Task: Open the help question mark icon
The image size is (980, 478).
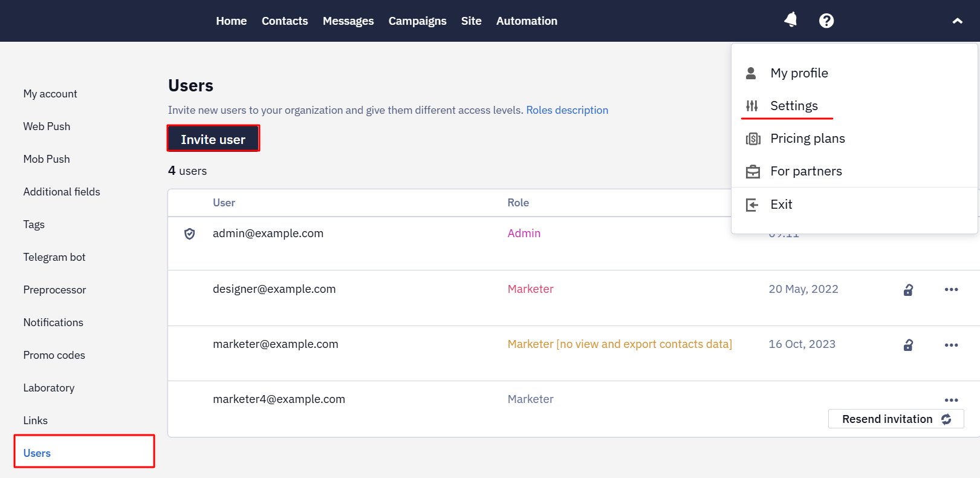Action: 826,21
